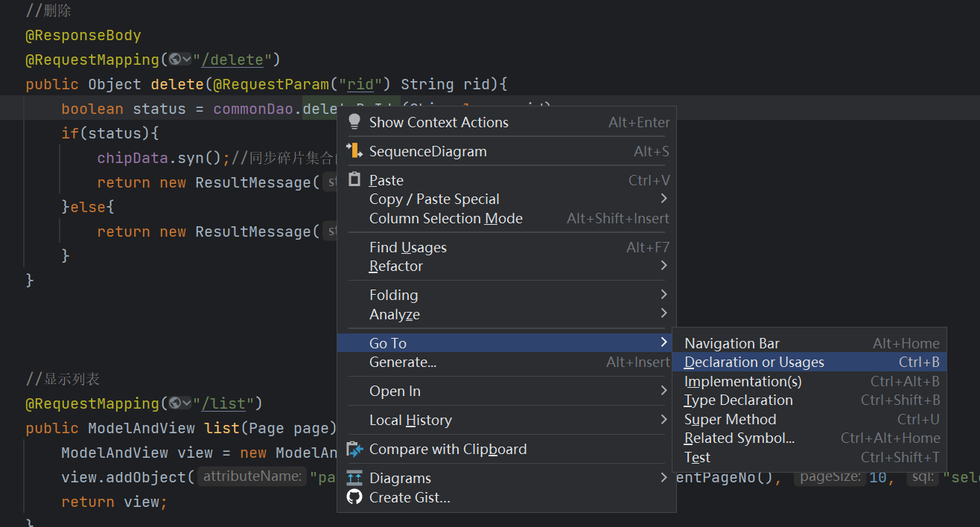Click the Paste clipboard icon
Image resolution: width=980 pixels, height=527 pixels.
pos(354,180)
